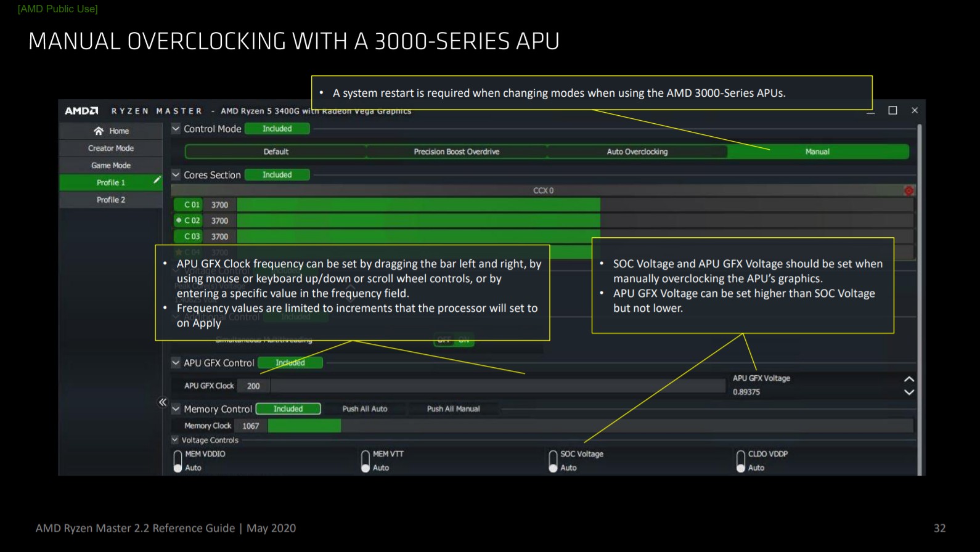Viewport: 980px width, 552px height.
Task: Click the red indicator icon on CCX 0 row
Action: click(x=909, y=191)
